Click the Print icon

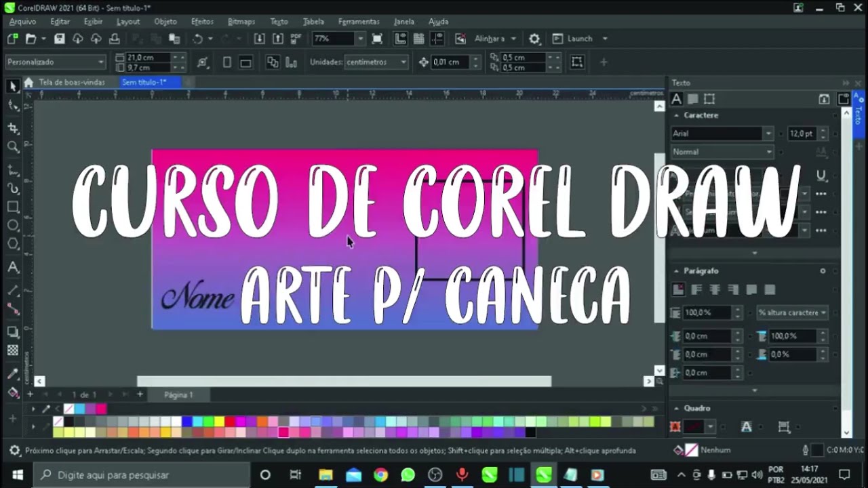pyautogui.click(x=114, y=39)
